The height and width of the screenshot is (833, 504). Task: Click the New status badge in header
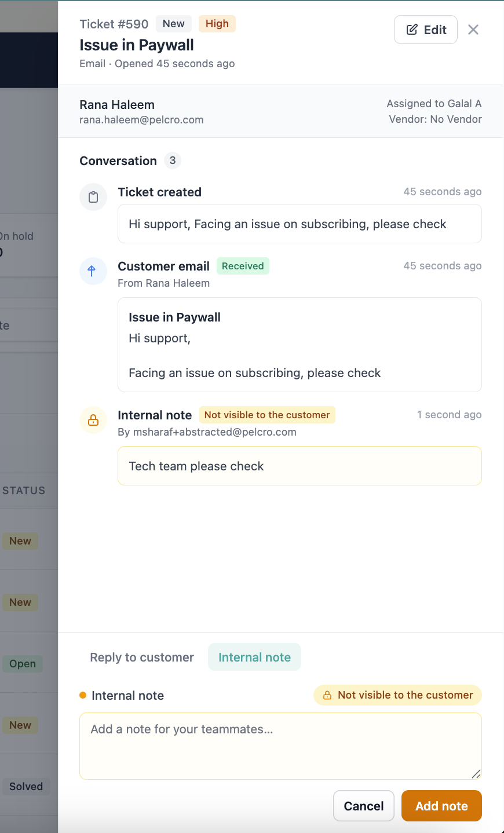[174, 24]
